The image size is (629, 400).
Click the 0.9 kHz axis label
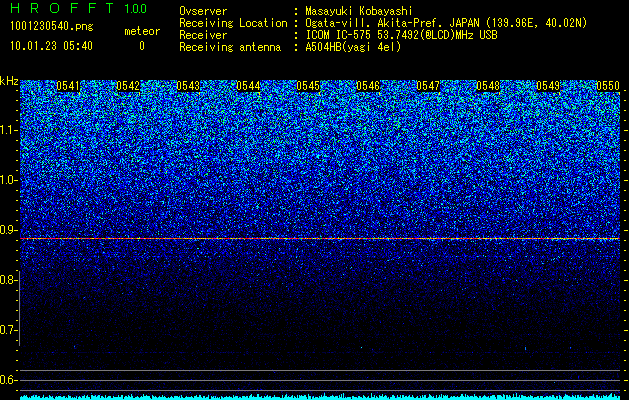click(8, 230)
